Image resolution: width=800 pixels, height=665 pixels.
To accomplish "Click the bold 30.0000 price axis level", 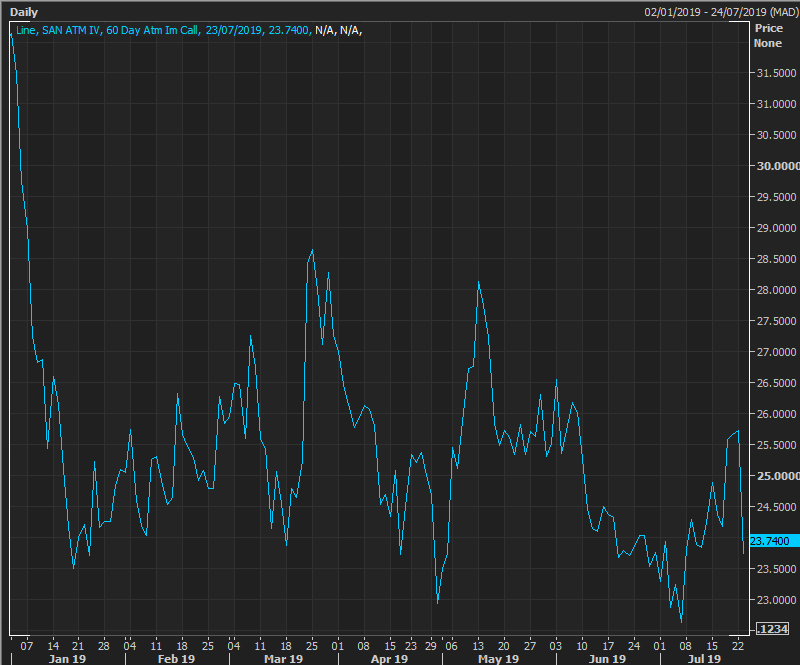I will (x=776, y=166).
